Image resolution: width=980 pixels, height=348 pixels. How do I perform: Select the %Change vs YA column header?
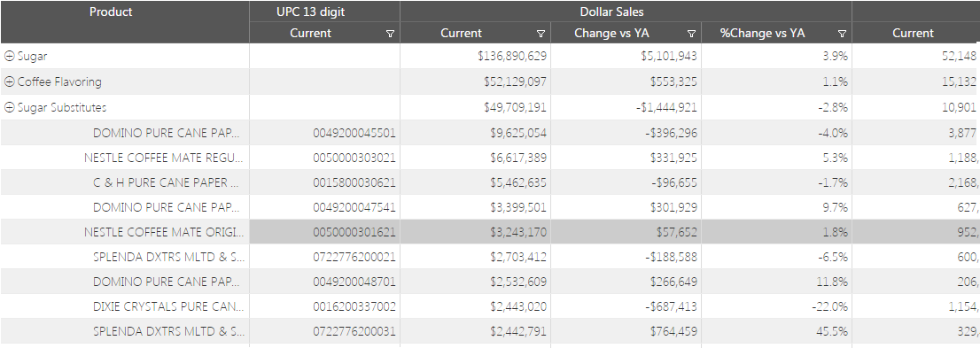[763, 33]
